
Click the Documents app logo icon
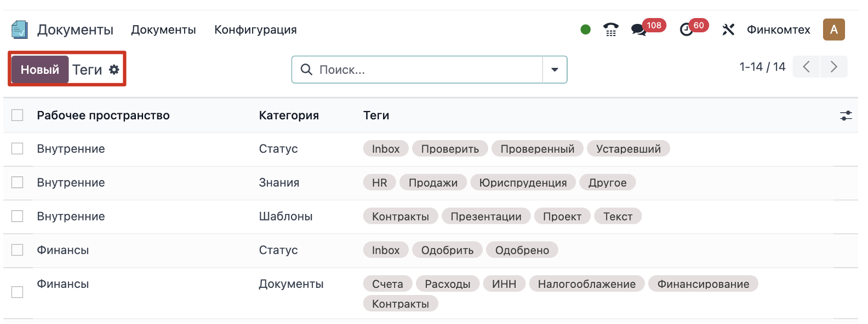[x=19, y=30]
